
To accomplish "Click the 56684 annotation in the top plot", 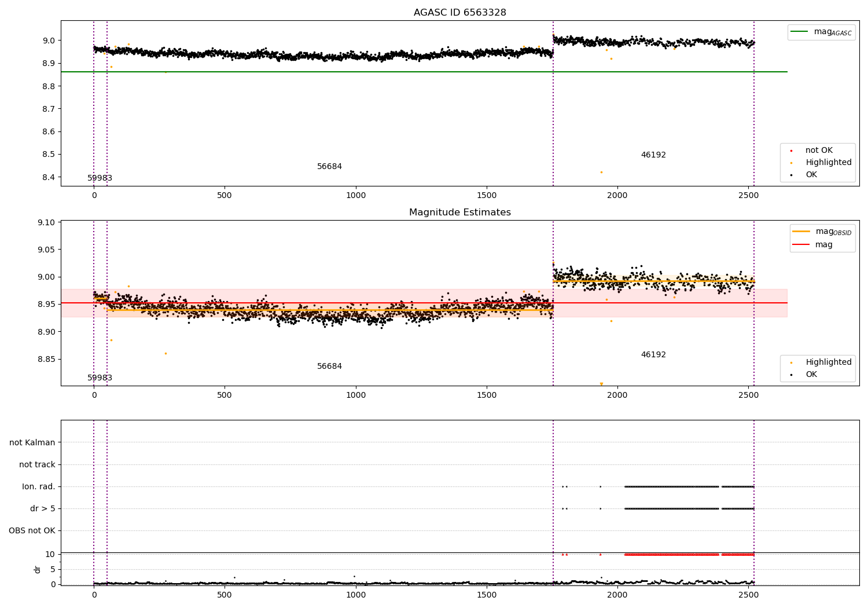I will tap(329, 167).
